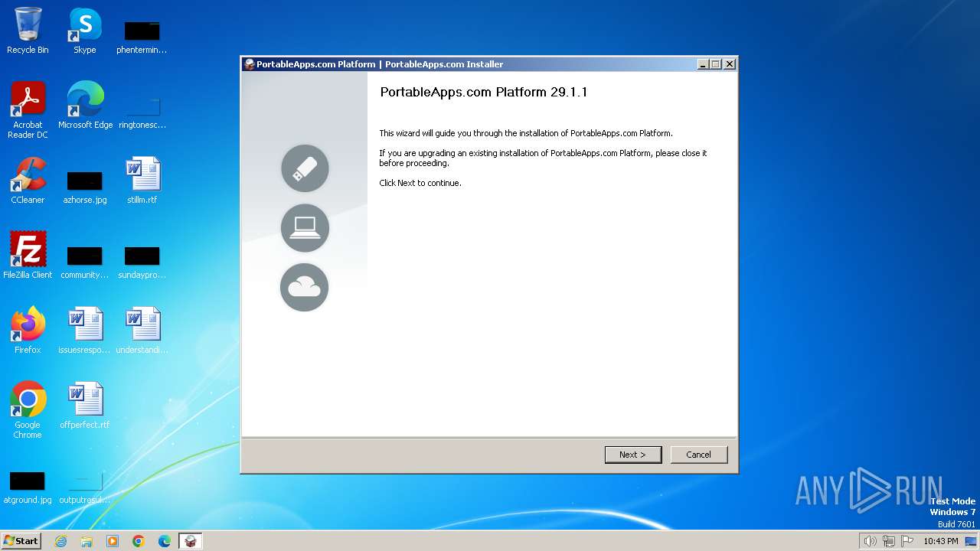Open Action Center flag tray icon
980x551 pixels.
[908, 541]
